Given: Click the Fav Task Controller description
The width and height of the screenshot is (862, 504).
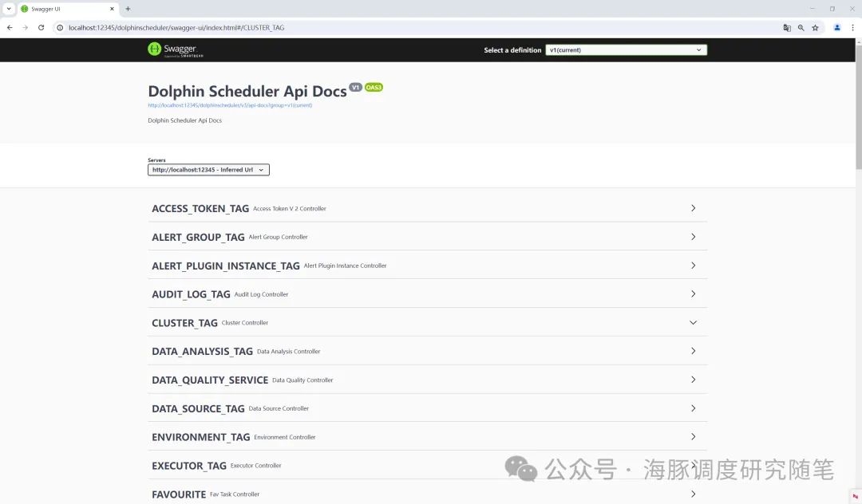Looking at the screenshot, I should coord(235,494).
